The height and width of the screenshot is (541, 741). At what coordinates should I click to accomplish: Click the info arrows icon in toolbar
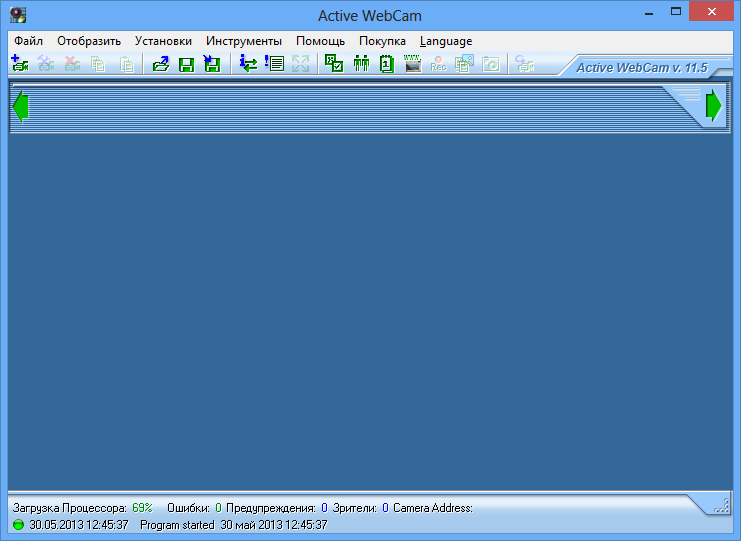click(x=248, y=63)
